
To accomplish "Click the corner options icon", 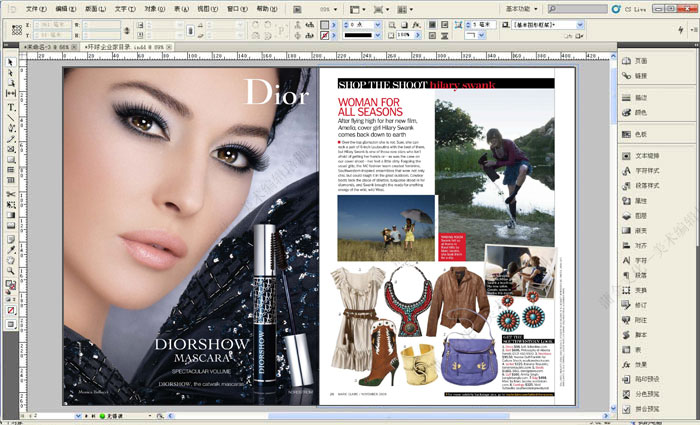I will (x=458, y=25).
